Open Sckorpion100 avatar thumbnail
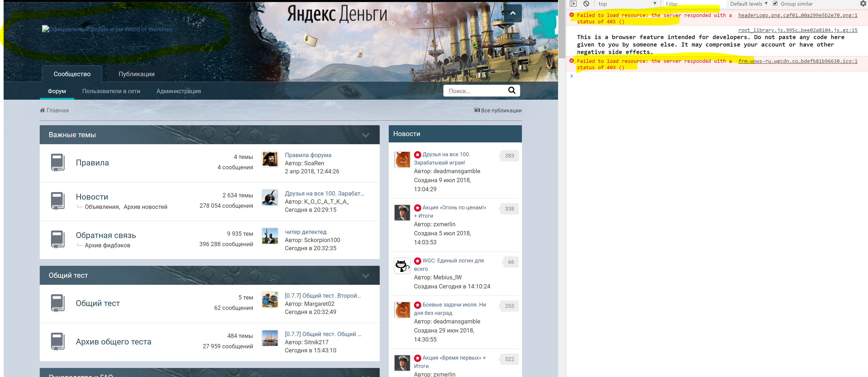The height and width of the screenshot is (377, 868). (270, 236)
